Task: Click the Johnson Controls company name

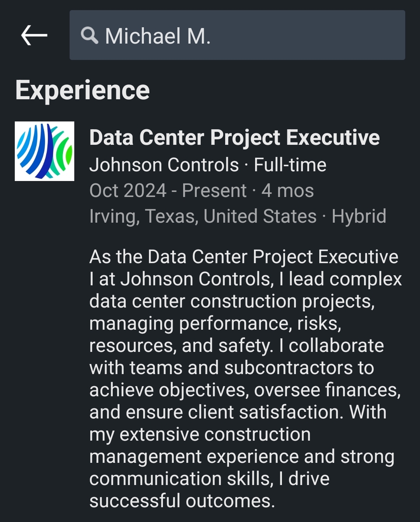Action: coord(164,165)
